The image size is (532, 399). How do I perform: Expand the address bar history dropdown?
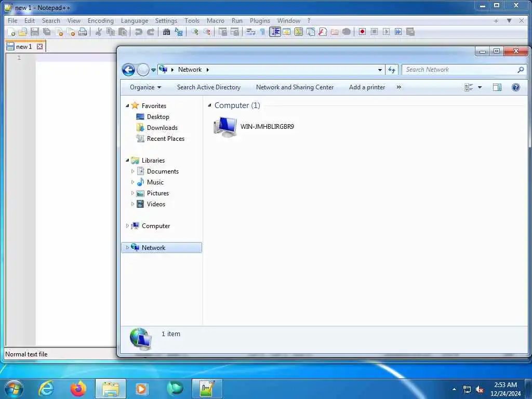(x=380, y=70)
